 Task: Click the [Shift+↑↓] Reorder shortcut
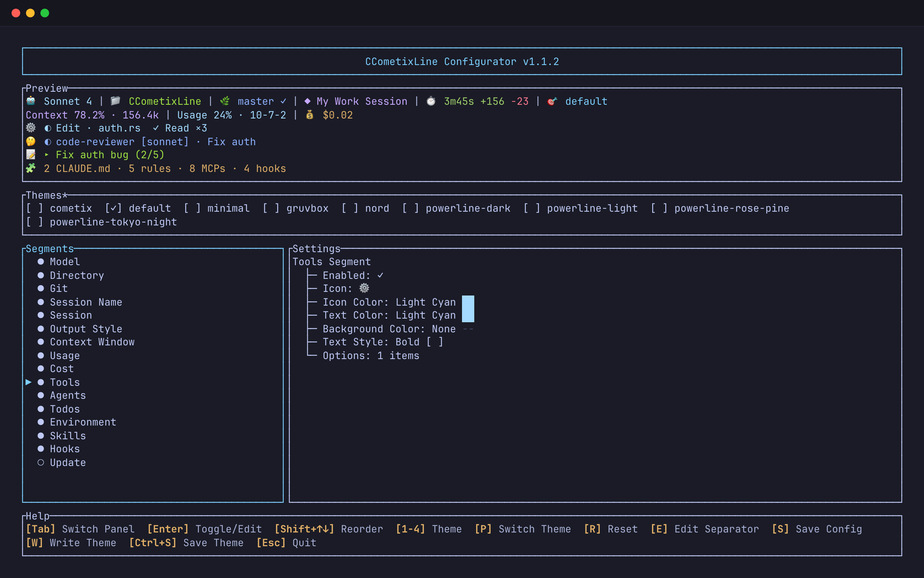[x=329, y=529]
